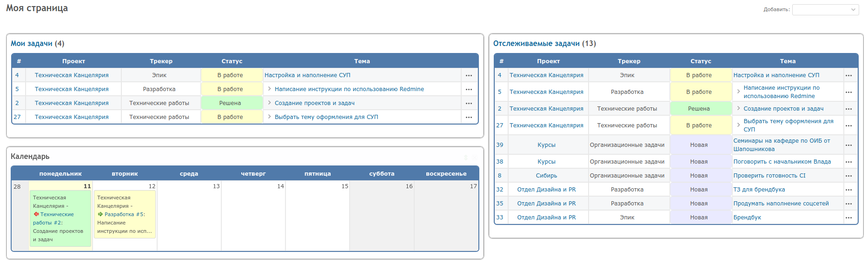
Task: Open issue Поговорить с начальником Влада
Action: click(782, 162)
